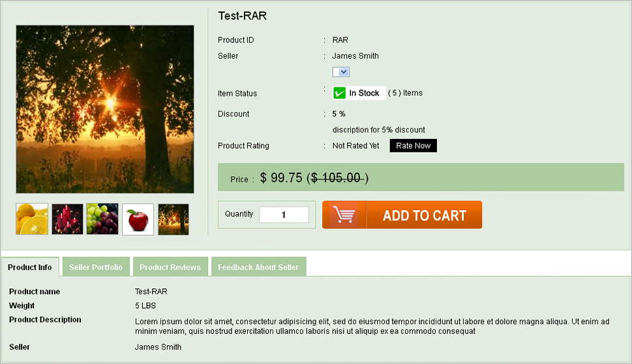632x364 pixels.
Task: Click the $ 99.75 discounted price
Action: (x=280, y=177)
